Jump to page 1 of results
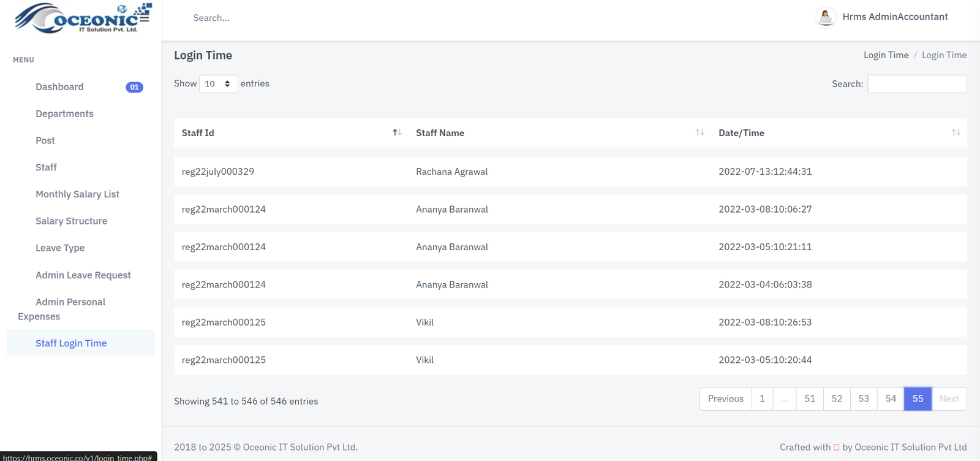The width and height of the screenshot is (980, 461). [x=762, y=399]
